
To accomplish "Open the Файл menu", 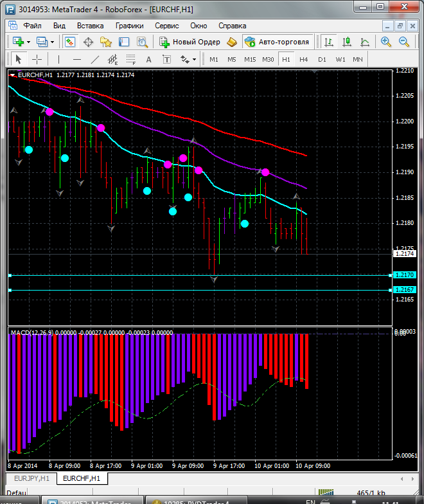I will coord(32,26).
